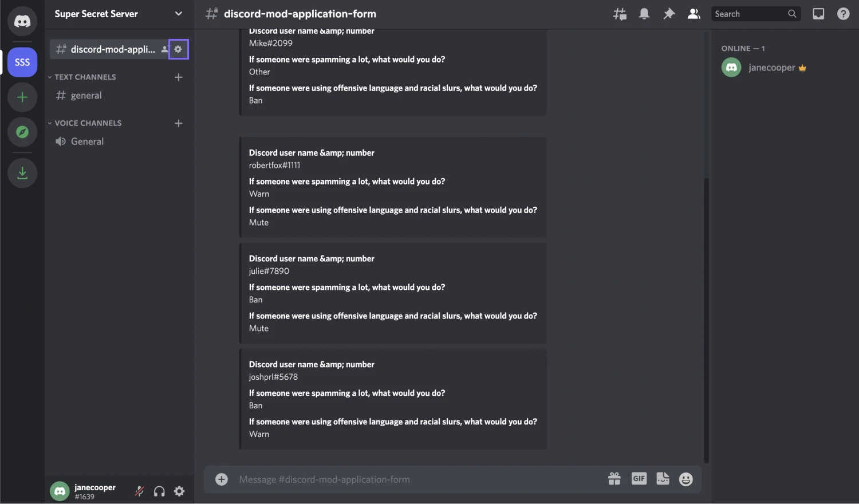859x504 pixels.
Task: Open User Settings via the gear near janecooper
Action: 179,491
